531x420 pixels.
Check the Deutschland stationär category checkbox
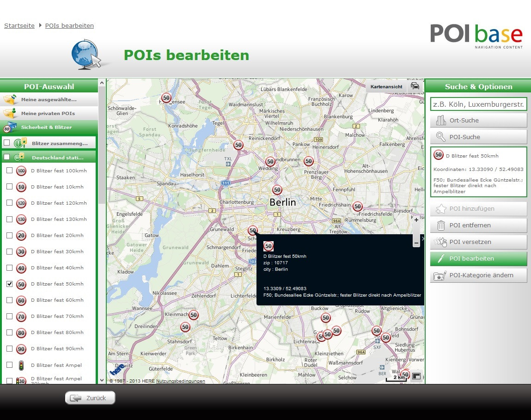pyautogui.click(x=7, y=157)
